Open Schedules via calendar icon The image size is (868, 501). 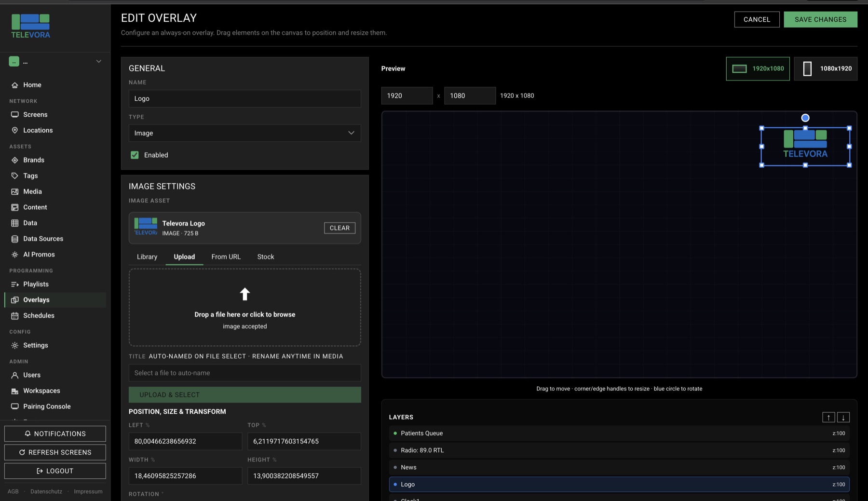click(15, 316)
